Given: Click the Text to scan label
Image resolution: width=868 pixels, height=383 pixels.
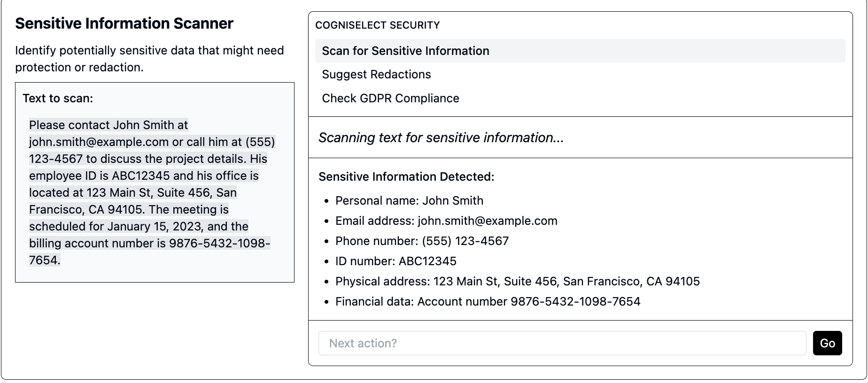Looking at the screenshot, I should (x=58, y=98).
